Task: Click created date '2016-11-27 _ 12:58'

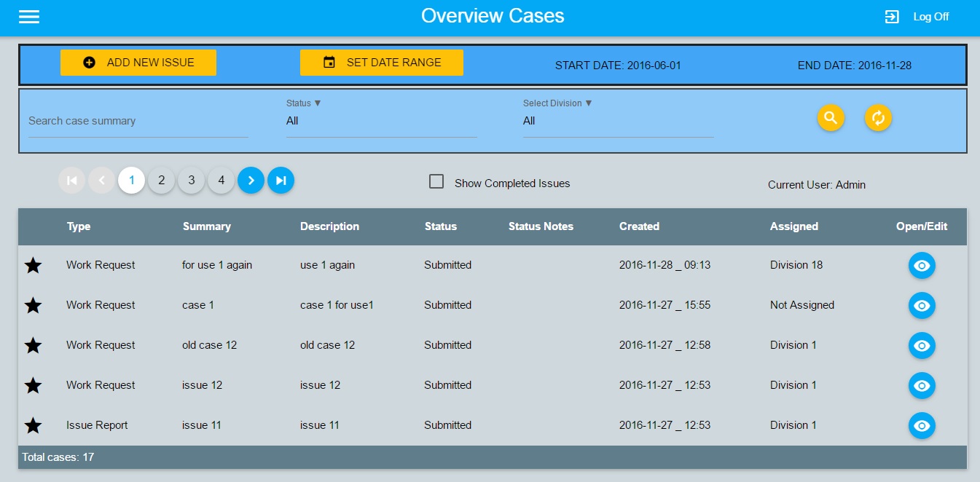Action: 665,345
